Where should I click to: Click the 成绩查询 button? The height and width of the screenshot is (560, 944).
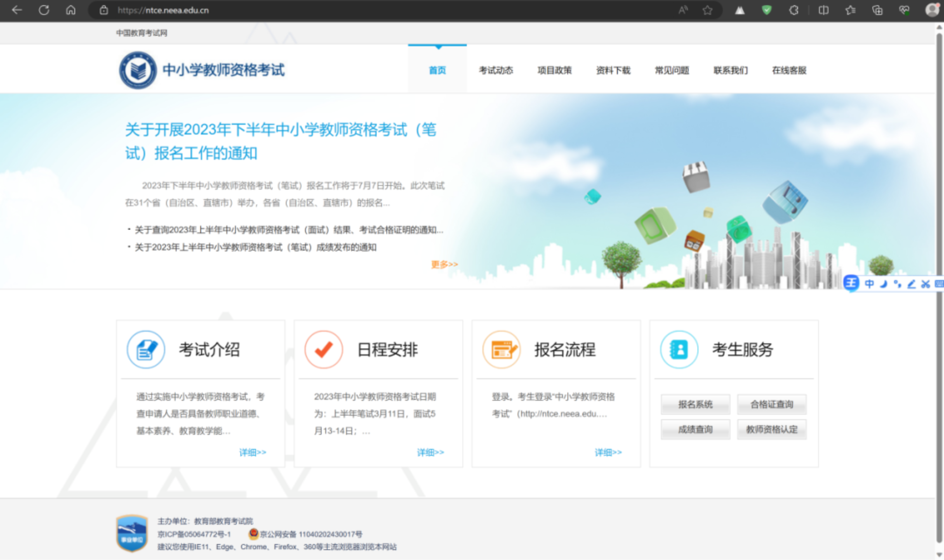[x=695, y=430]
